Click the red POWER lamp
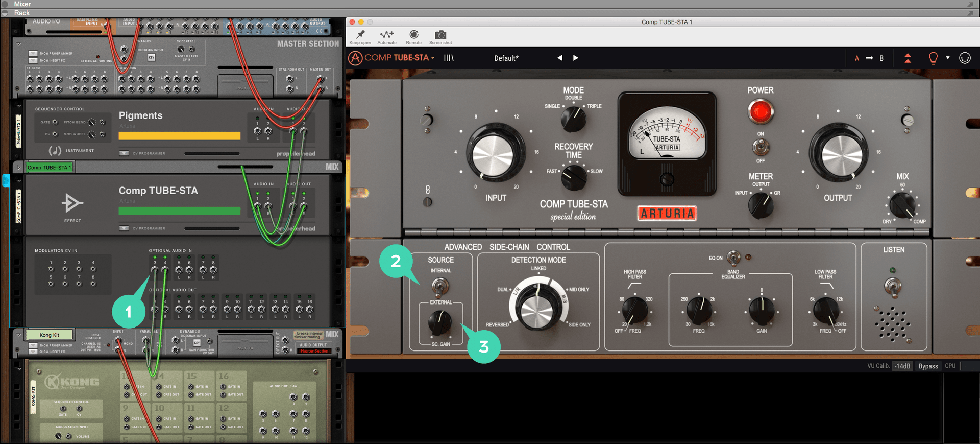The width and height of the screenshot is (980, 444). point(761,111)
